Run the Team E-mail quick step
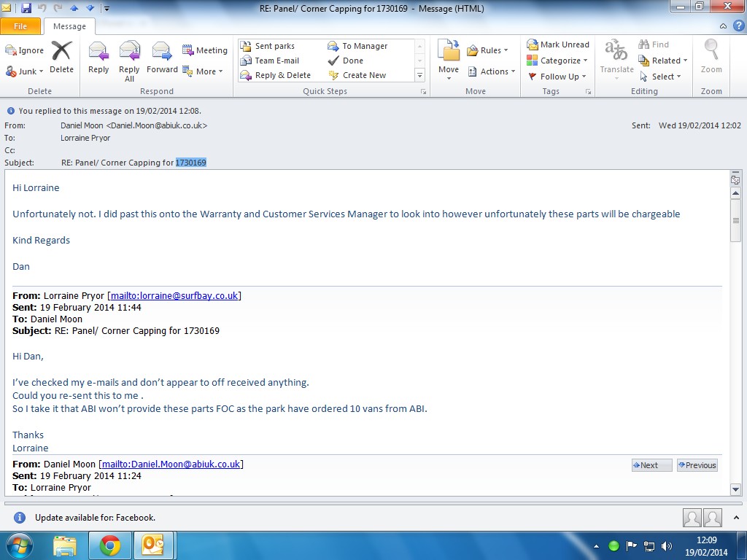This screenshot has height=560, width=747. click(x=270, y=61)
